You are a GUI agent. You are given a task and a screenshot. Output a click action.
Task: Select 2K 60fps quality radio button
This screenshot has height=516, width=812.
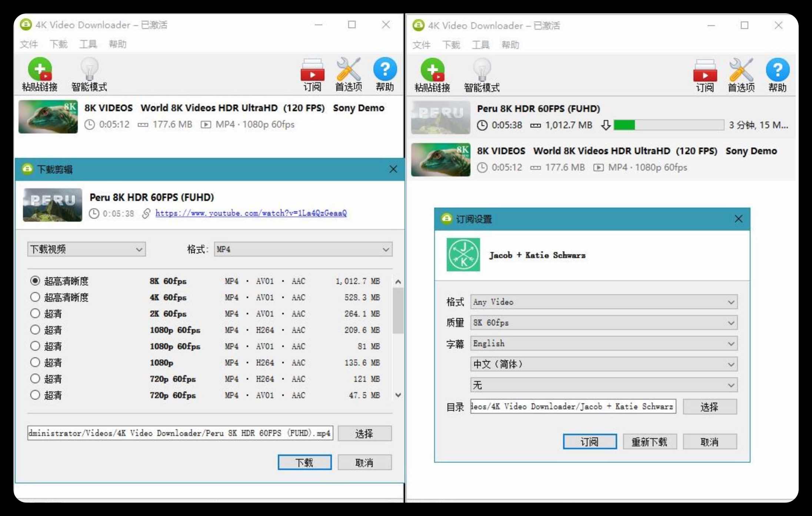click(x=35, y=314)
